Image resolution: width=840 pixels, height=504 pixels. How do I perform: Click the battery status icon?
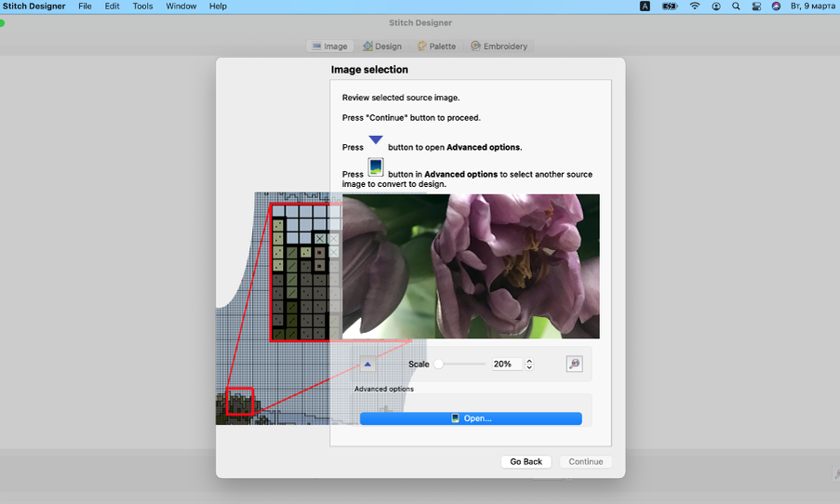pyautogui.click(x=670, y=7)
